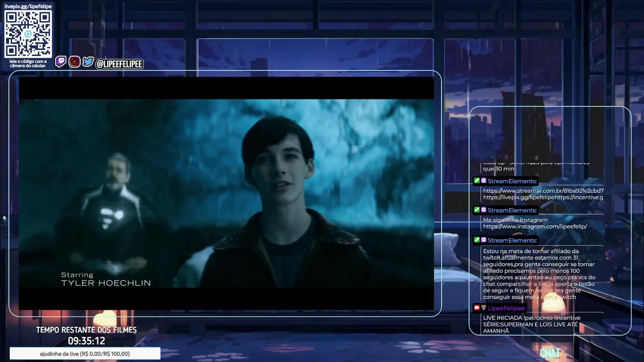Click StreamElements name above the streamar.com.br link
Screen dimensions: 644x362
[x=512, y=181]
